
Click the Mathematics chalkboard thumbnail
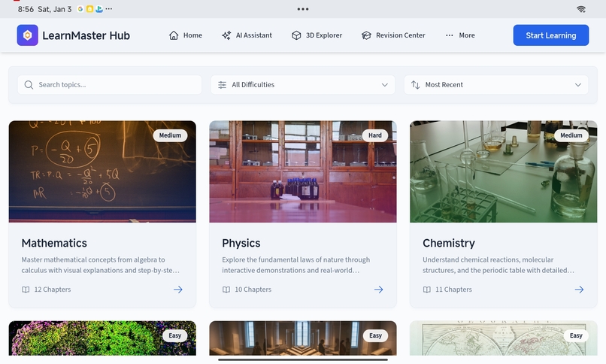pyautogui.click(x=102, y=171)
